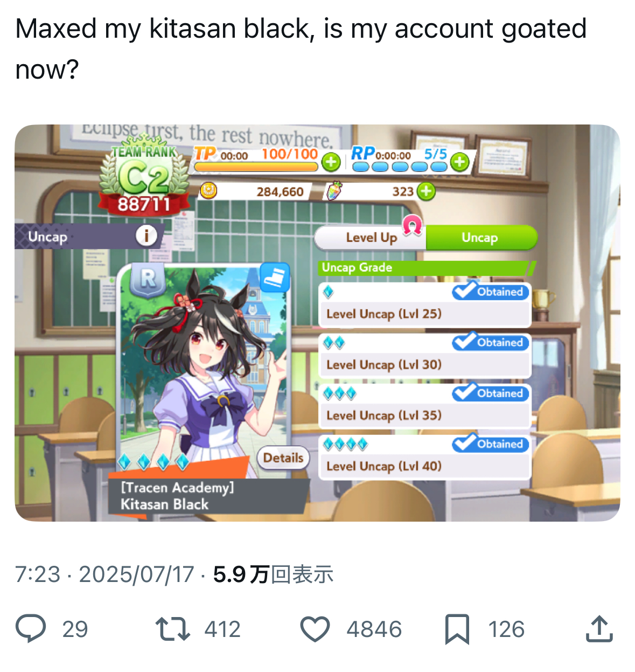Click the Team Rank C2 badge

pyautogui.click(x=144, y=176)
